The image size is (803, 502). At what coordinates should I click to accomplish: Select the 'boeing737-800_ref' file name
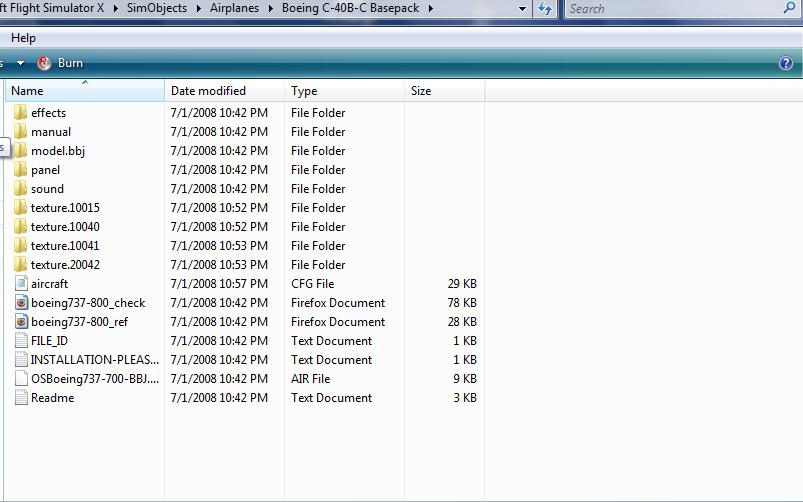[79, 322]
